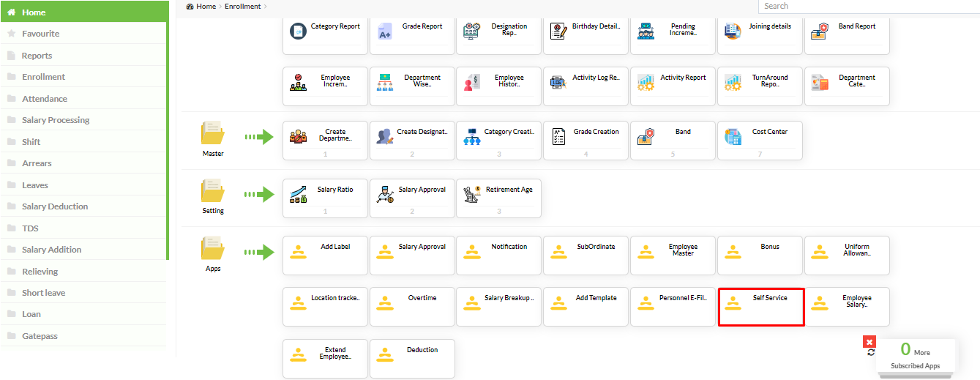Select Enrollment in the breadcrumb

pos(242,6)
